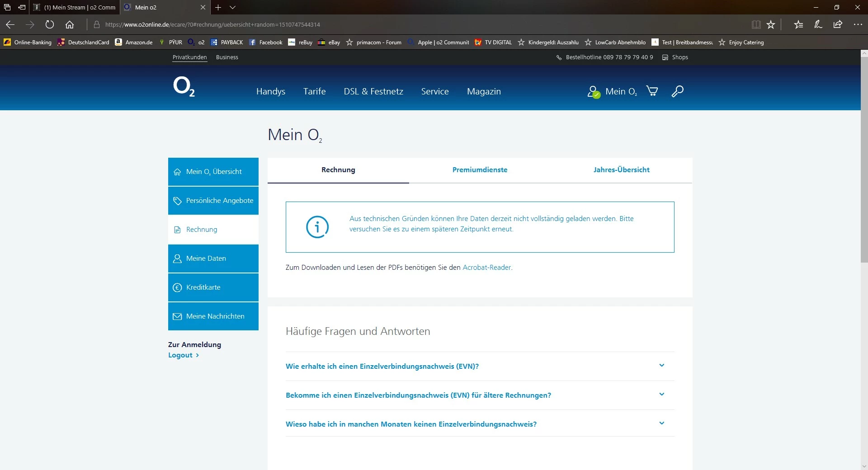Image resolution: width=868 pixels, height=470 pixels.
Task: Select Rechnung in the sidebar
Action: coord(213,230)
